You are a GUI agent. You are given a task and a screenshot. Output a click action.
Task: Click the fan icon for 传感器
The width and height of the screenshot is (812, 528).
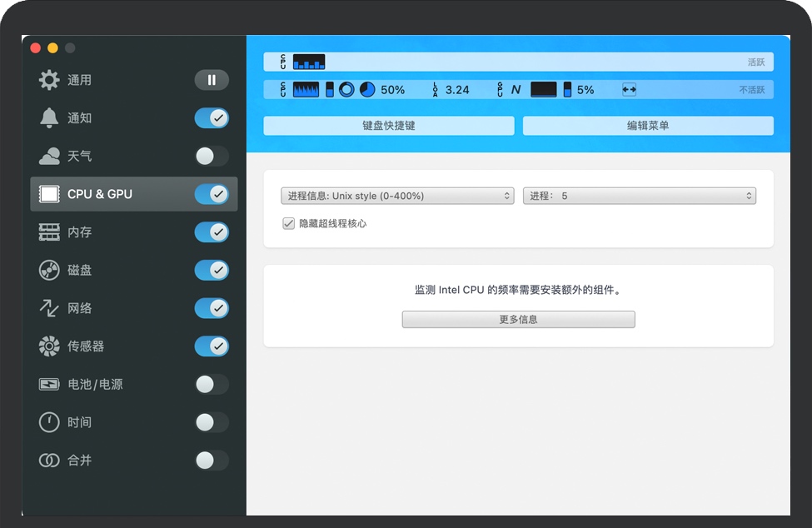tap(49, 346)
